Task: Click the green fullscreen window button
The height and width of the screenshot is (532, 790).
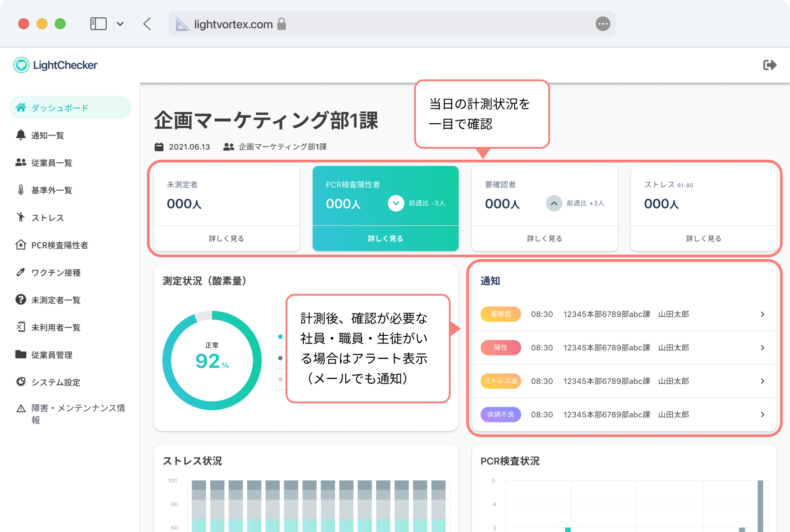Action: click(x=60, y=24)
